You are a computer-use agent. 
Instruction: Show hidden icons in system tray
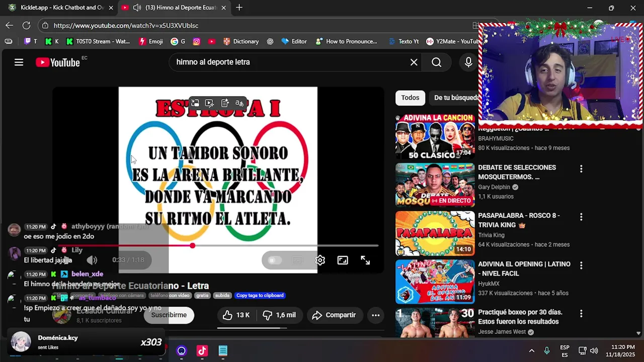pyautogui.click(x=531, y=351)
